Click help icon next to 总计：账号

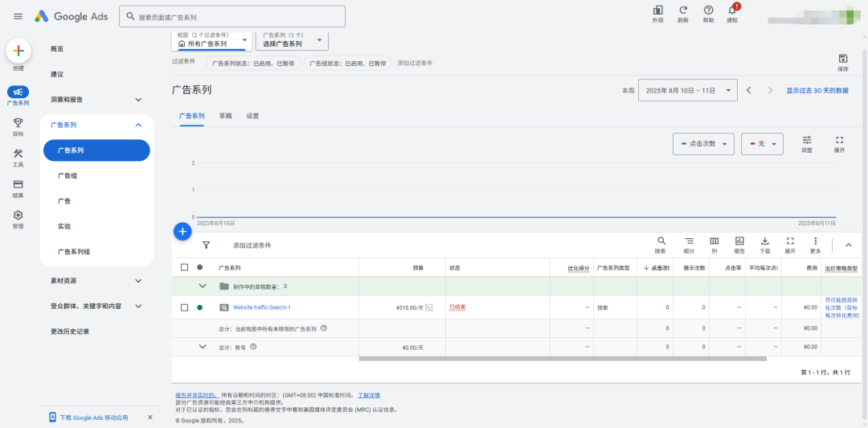coord(253,347)
